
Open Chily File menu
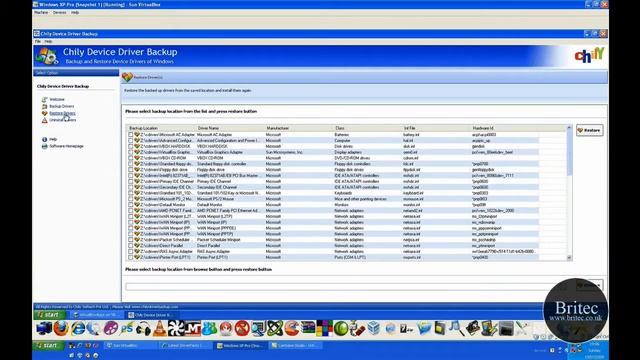point(38,41)
